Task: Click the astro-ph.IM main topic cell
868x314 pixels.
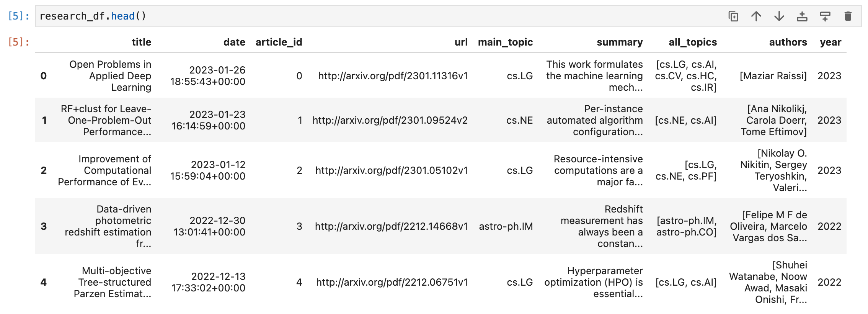Action: pyautogui.click(x=506, y=226)
